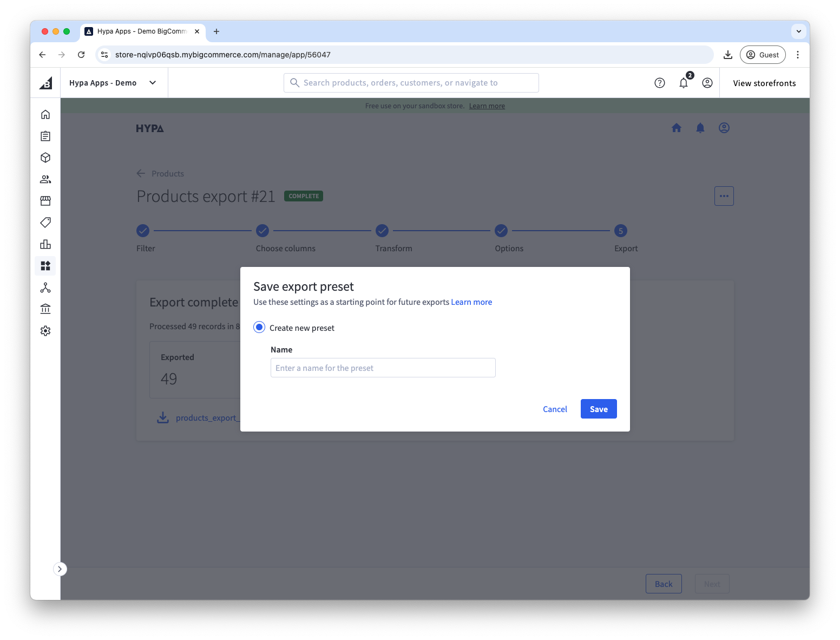Open the Learn more link in dialog
840x640 pixels.
[x=471, y=302]
